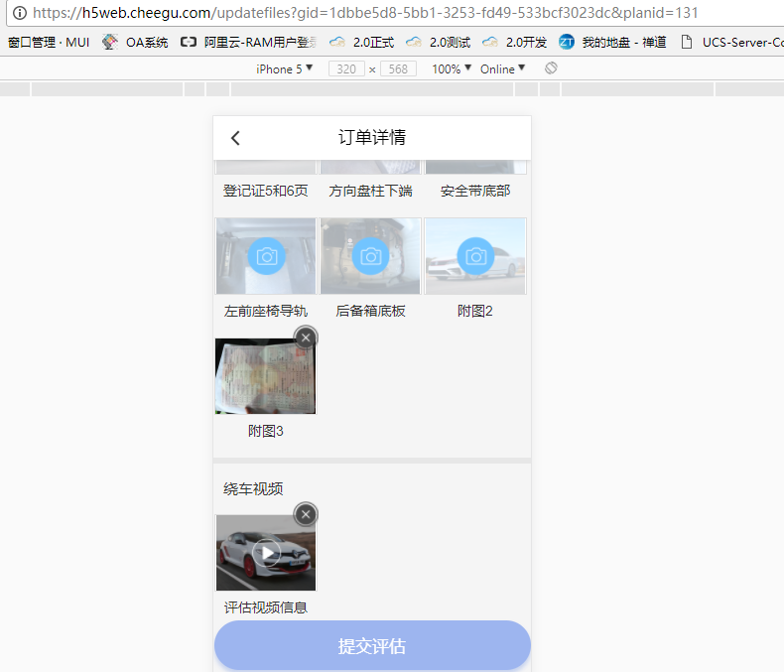Click the viewport width field showing 320

345,69
